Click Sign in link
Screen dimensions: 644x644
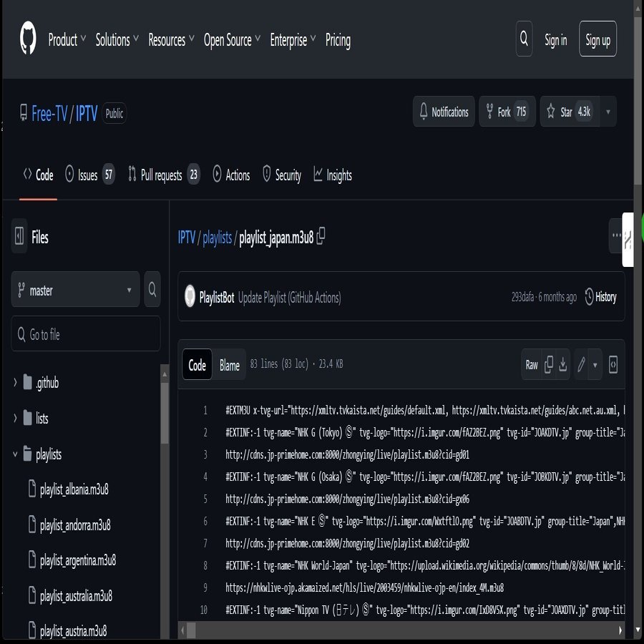click(x=556, y=40)
